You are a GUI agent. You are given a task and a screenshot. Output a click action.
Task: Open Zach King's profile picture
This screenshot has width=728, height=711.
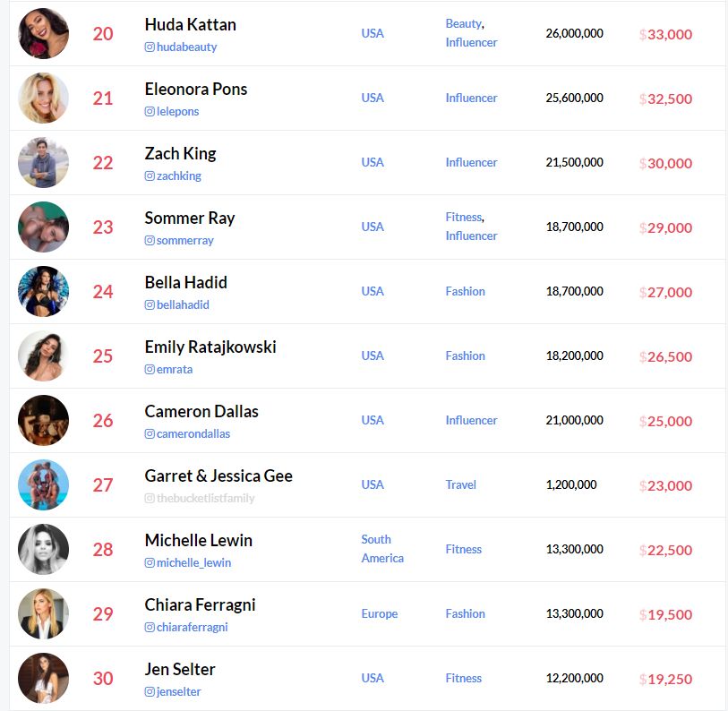(x=43, y=163)
